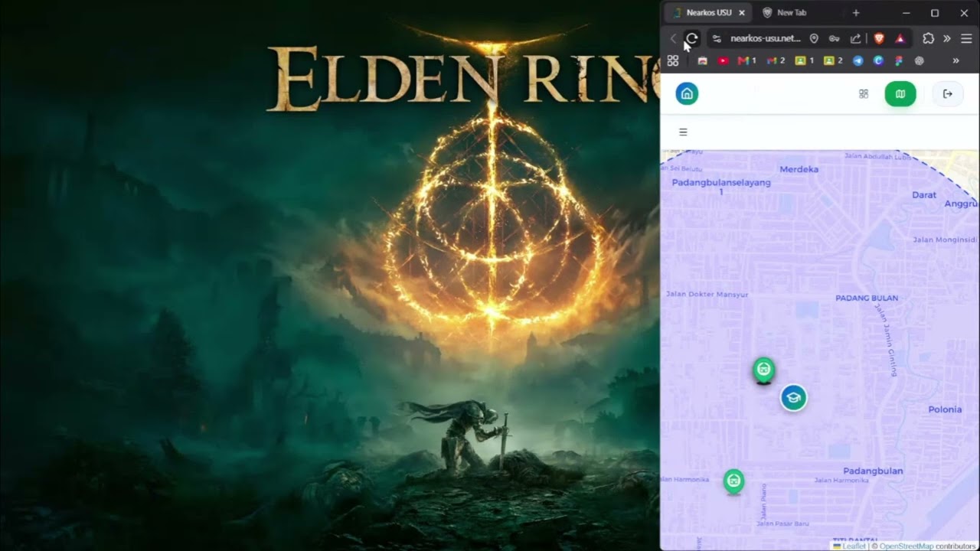Click the Merdeka map label
Screen dimensions: 980x551
(799, 169)
